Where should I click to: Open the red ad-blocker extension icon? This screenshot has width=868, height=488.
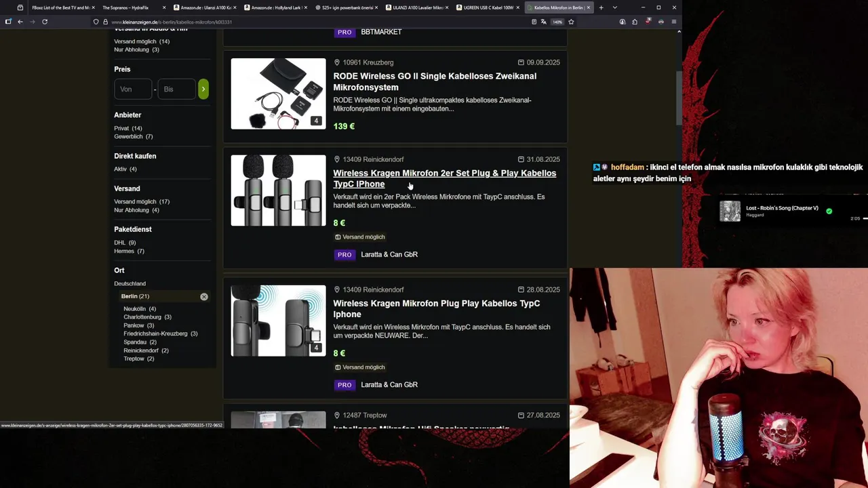point(648,22)
